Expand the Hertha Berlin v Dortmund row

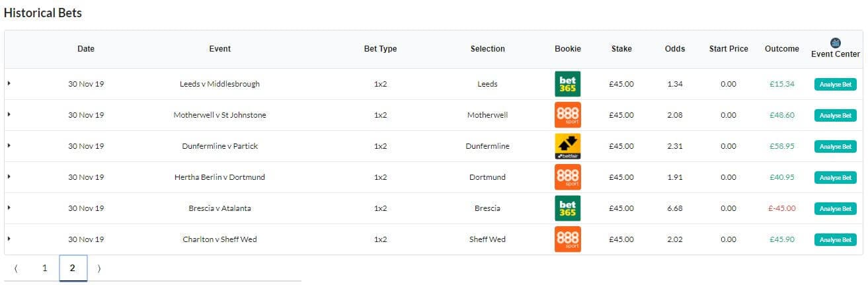tap(9, 177)
